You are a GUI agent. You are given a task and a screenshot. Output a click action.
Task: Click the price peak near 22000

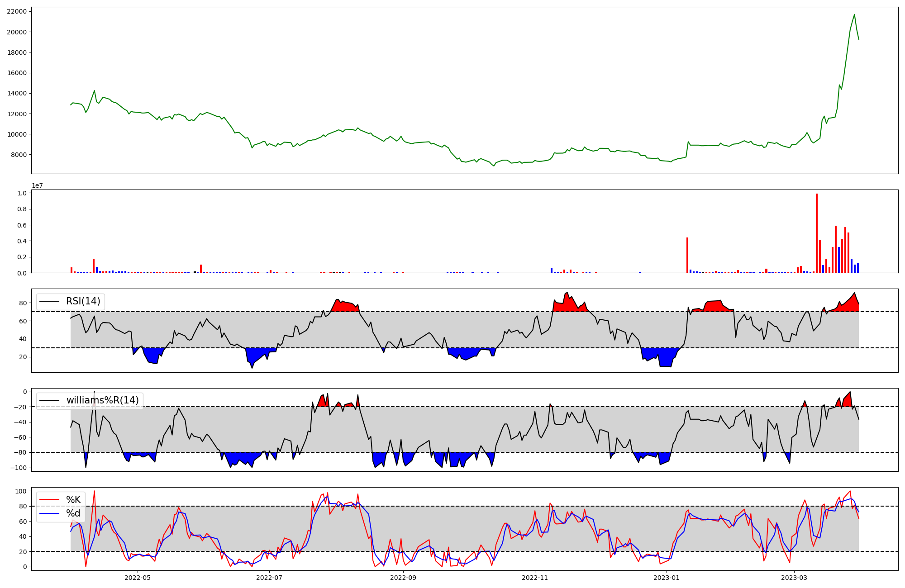coord(854,15)
